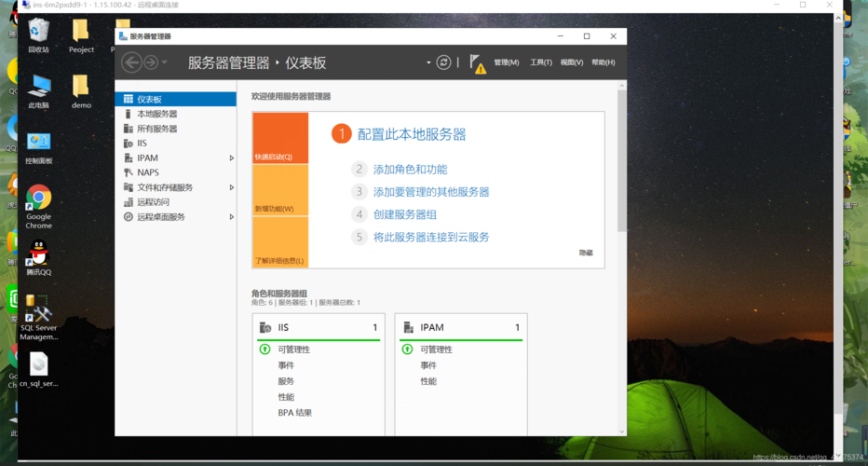
Task: Open the 此电脑 desktop icon
Action: [39, 91]
